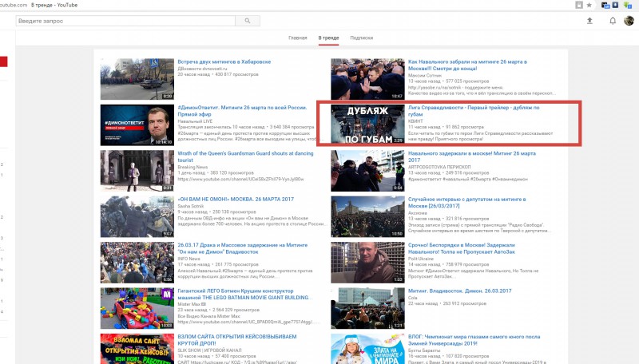Image resolution: width=639 pixels, height=364 pixels.
Task: Open the ARTPODGOTOVKA ПЕРИСКОП channel link
Action: coord(439,168)
